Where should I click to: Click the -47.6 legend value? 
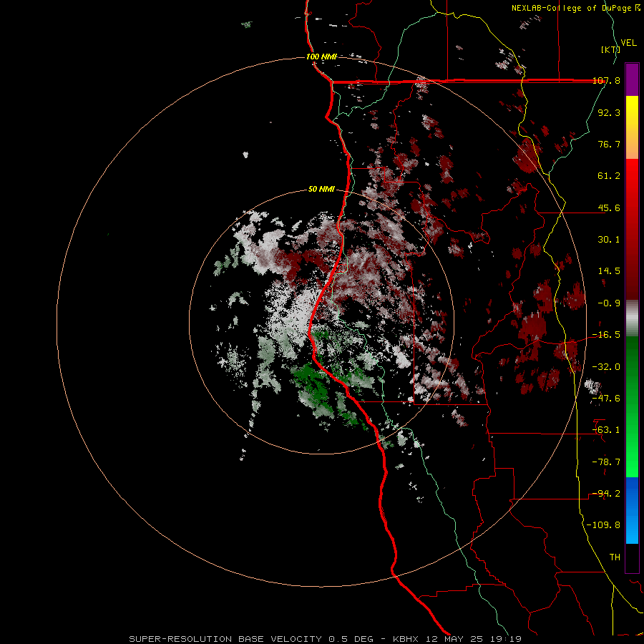(606, 399)
